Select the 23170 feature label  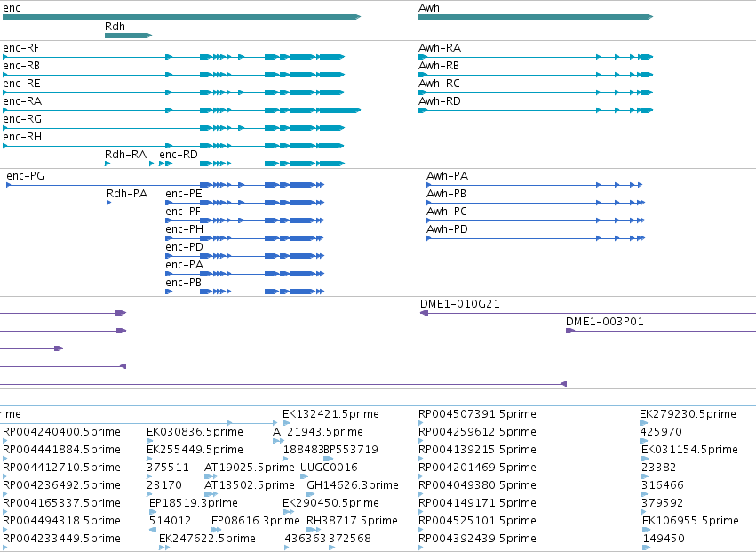click(x=164, y=485)
